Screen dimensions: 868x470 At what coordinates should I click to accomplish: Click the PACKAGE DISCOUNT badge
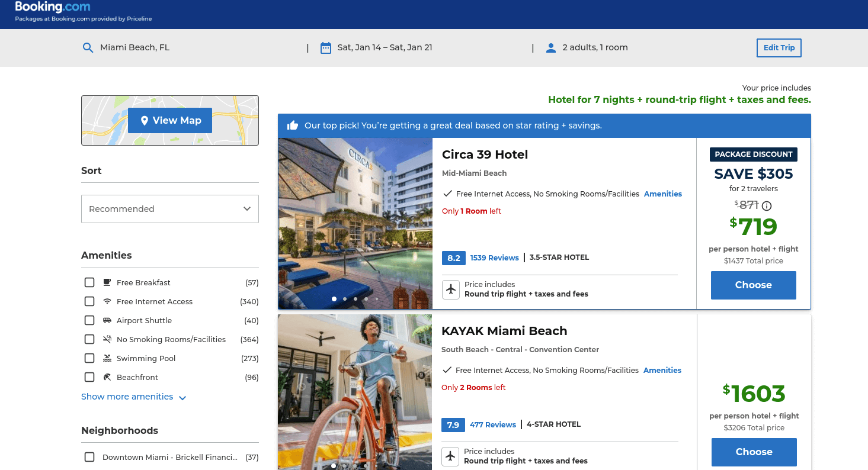pyautogui.click(x=754, y=154)
